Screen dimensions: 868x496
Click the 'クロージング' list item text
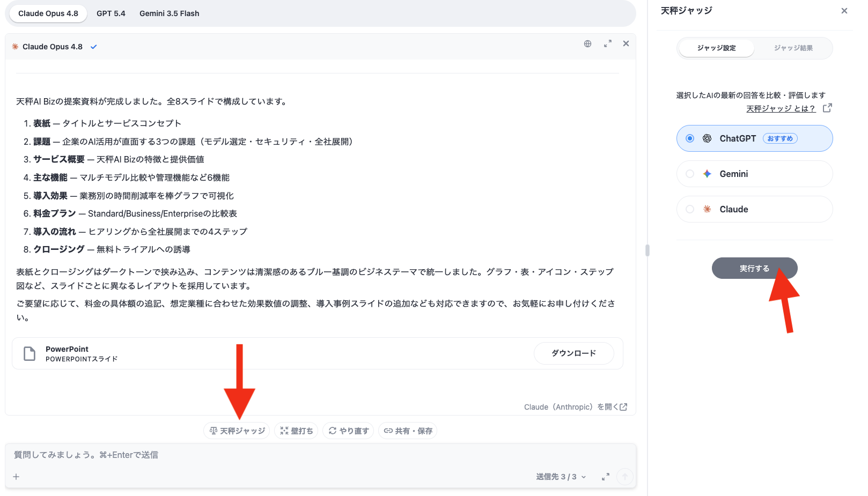59,249
